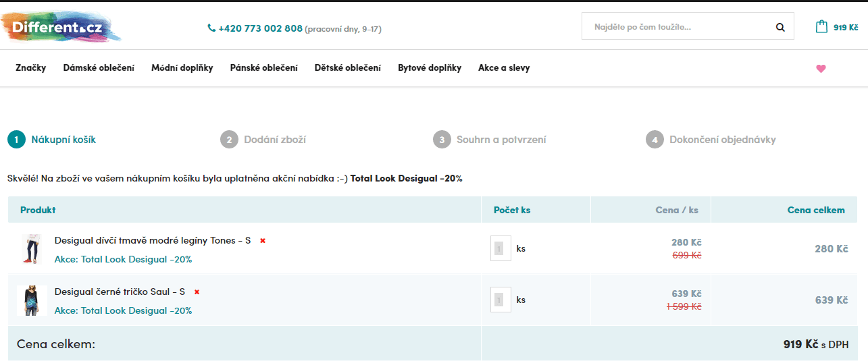
Task: Click the step 3 circle for Souhrn a potvrzení
Action: (x=442, y=140)
